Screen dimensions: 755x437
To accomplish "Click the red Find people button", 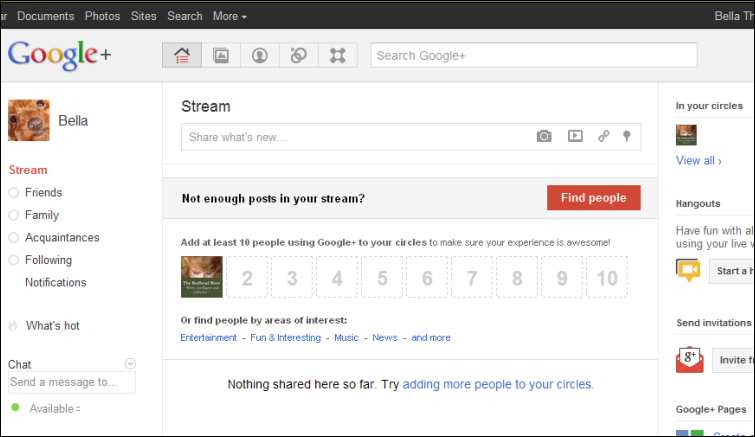I will (594, 198).
